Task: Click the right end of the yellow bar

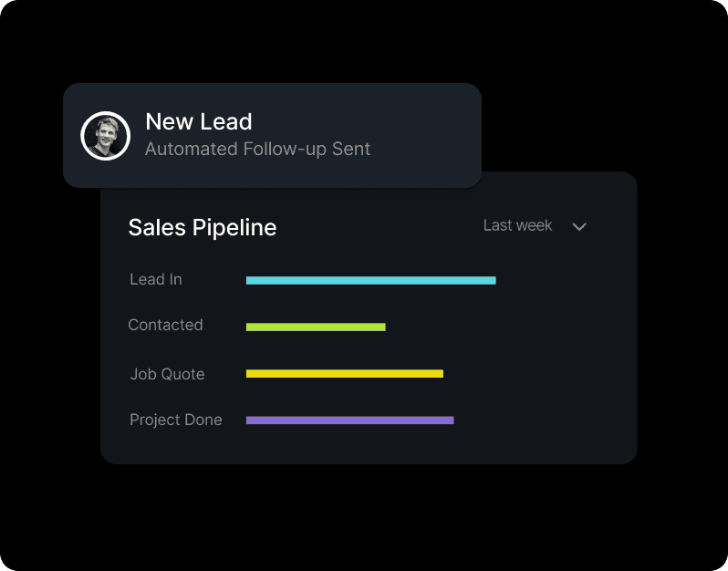Action: [440, 373]
